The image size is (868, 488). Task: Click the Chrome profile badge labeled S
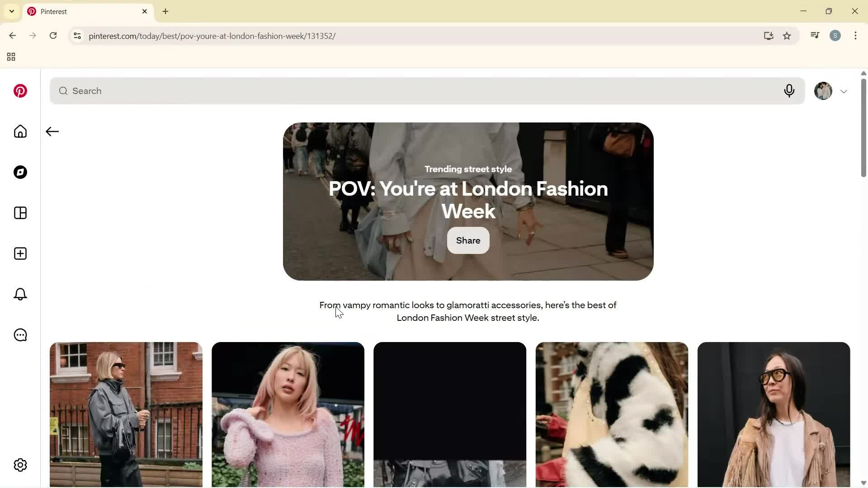[x=835, y=36]
